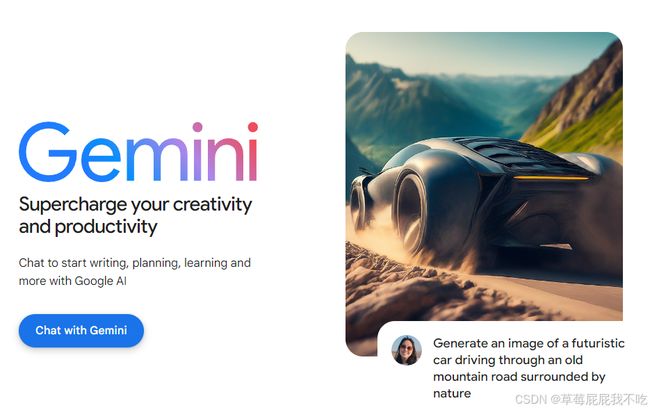Screen dimensions: 650x410
Task: Click the words 'and productivity' in headline
Action: (88, 227)
